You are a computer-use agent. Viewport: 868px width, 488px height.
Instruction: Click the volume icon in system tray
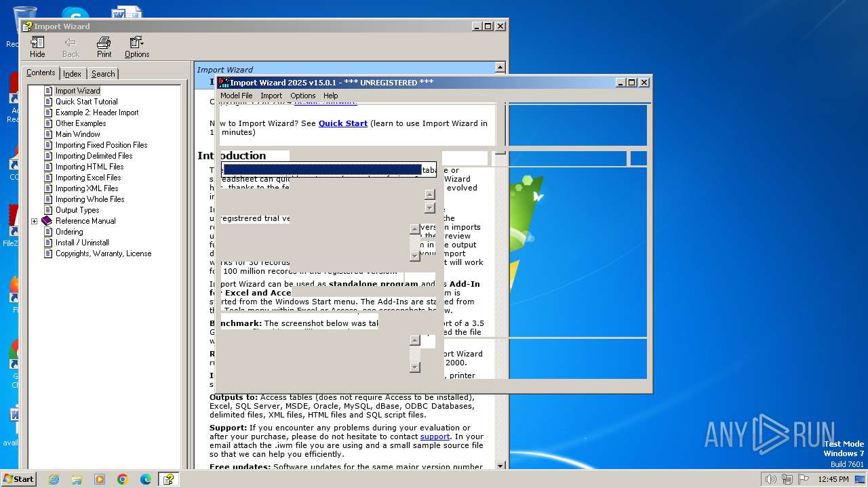[x=770, y=479]
